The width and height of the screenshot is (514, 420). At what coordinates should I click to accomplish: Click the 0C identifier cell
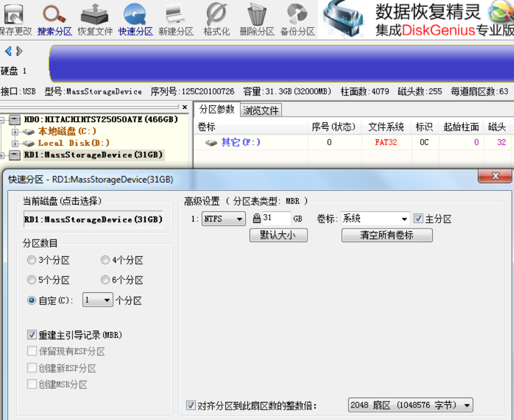tap(424, 142)
